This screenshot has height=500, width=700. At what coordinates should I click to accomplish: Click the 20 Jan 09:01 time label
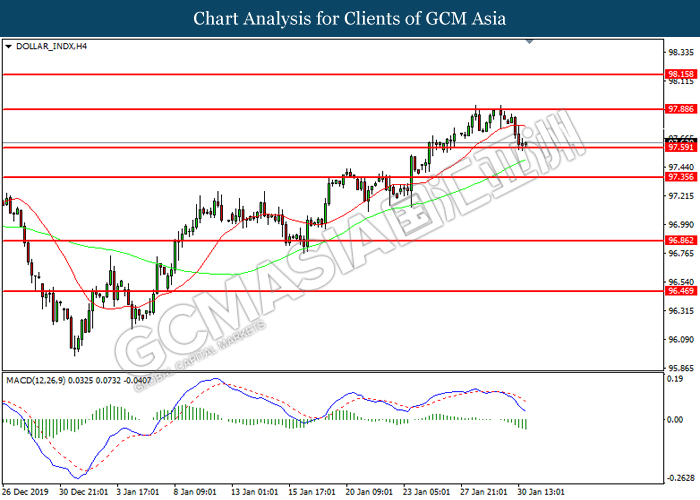tap(369, 492)
